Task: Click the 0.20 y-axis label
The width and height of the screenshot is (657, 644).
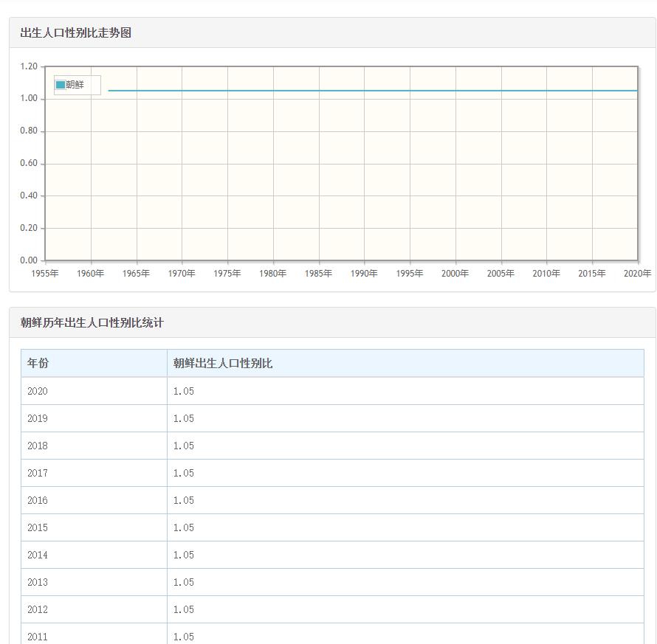Action: (29, 228)
